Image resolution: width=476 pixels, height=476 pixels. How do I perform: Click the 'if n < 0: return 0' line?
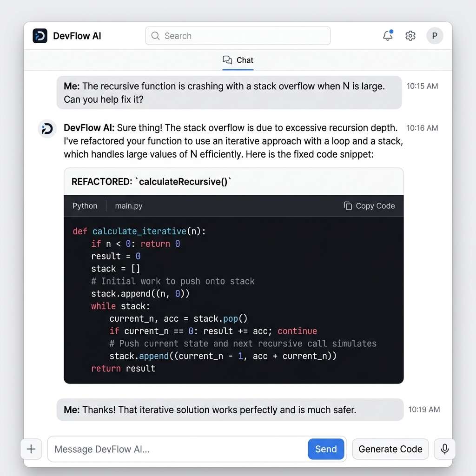pos(135,244)
